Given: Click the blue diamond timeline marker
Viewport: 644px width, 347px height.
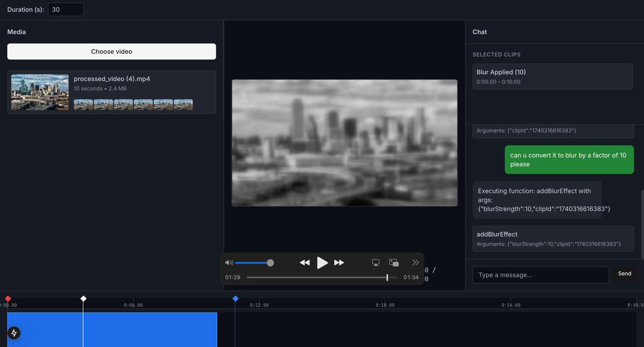Looking at the screenshot, I should pos(235,299).
